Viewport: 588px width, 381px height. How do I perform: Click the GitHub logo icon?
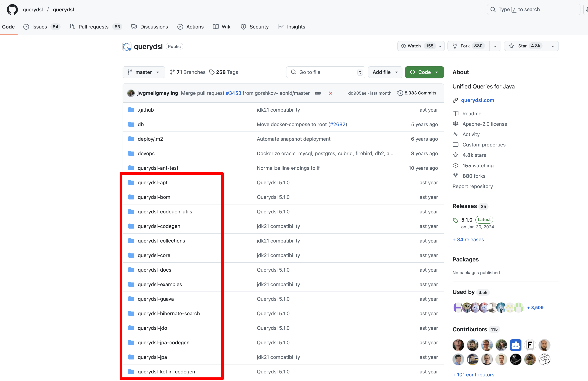[x=12, y=9]
